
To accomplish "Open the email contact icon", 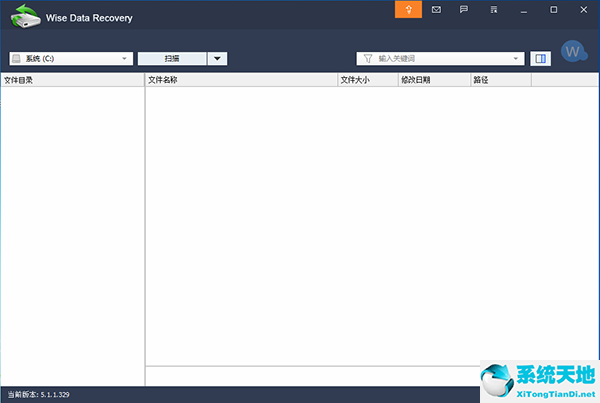I will (x=436, y=9).
